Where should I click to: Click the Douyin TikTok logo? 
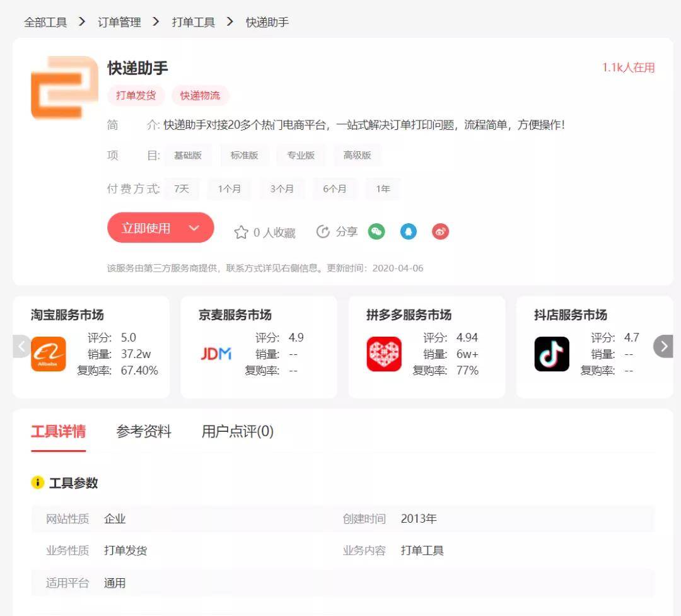pos(552,354)
